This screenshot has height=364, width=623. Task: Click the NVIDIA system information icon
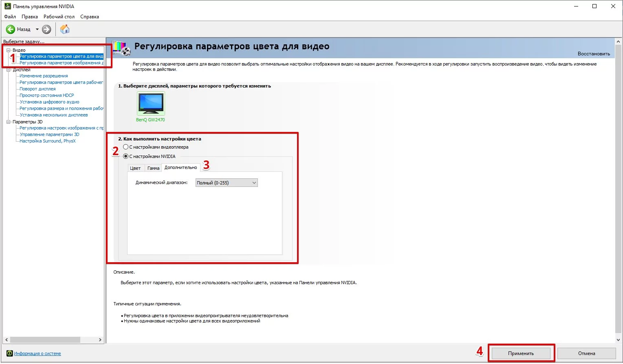(x=9, y=353)
